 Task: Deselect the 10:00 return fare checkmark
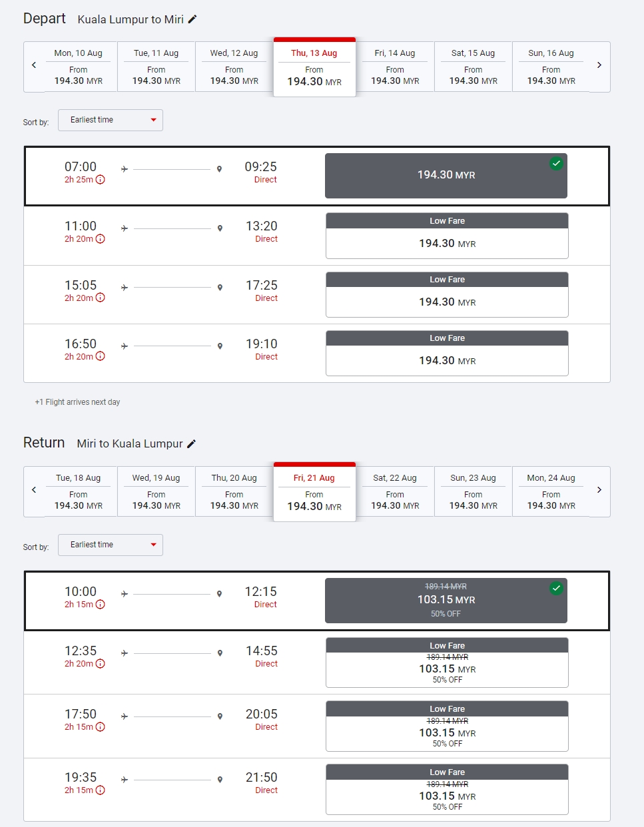point(556,589)
